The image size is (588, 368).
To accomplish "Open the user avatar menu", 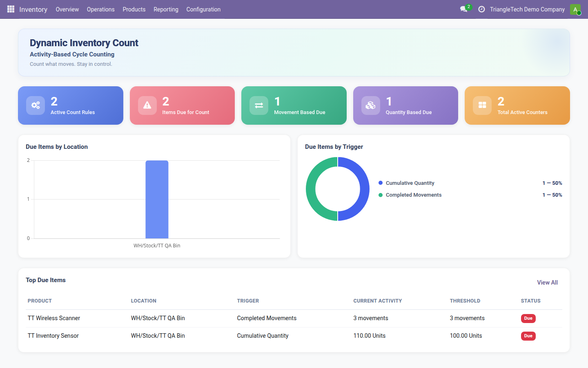I will coord(575,9).
